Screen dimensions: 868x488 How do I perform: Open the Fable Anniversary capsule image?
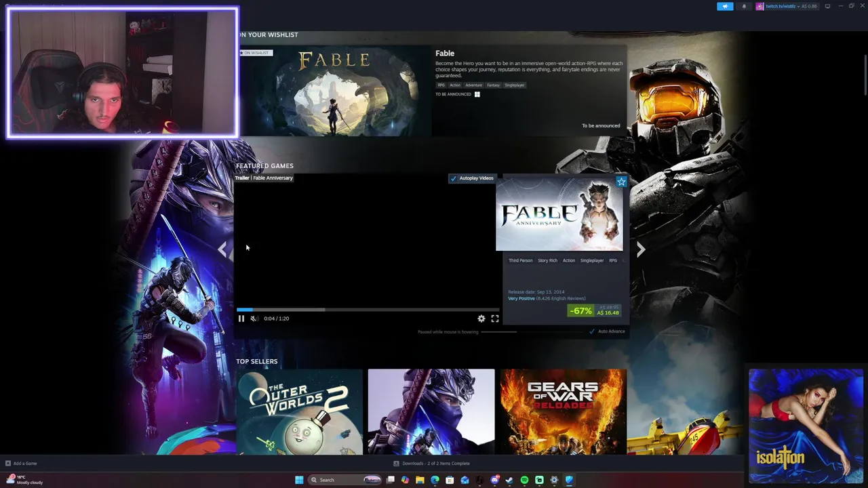(559, 214)
